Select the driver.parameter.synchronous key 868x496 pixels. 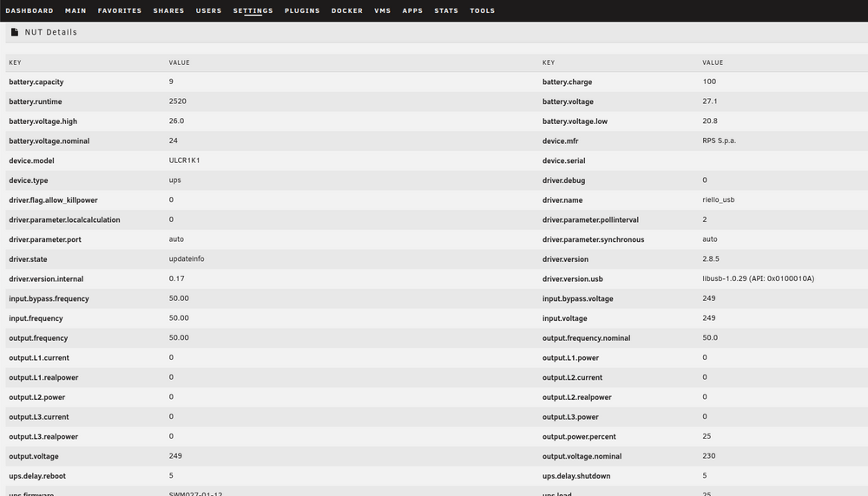point(593,239)
